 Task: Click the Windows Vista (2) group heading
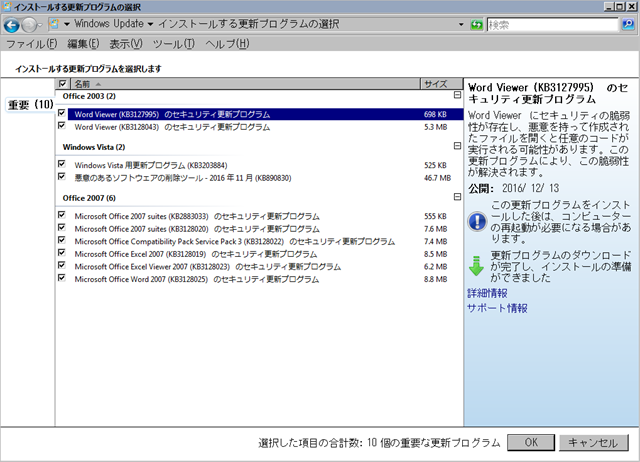(x=94, y=147)
